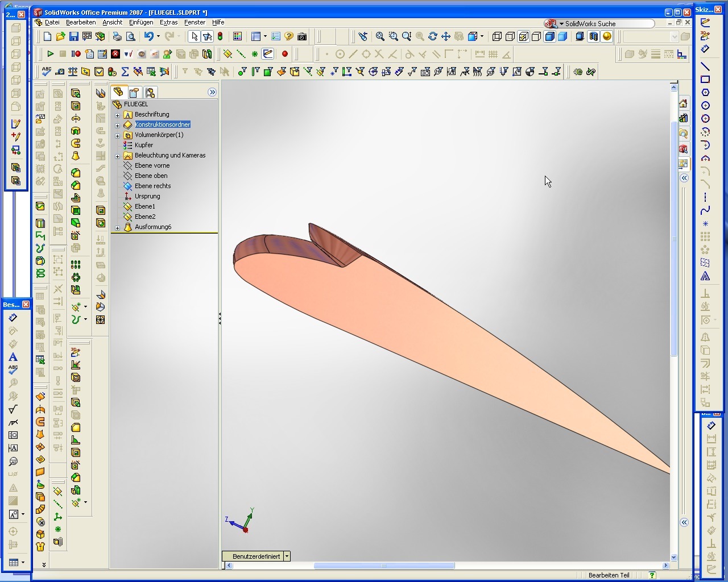Click the Print icon in the standard toolbar

117,36
